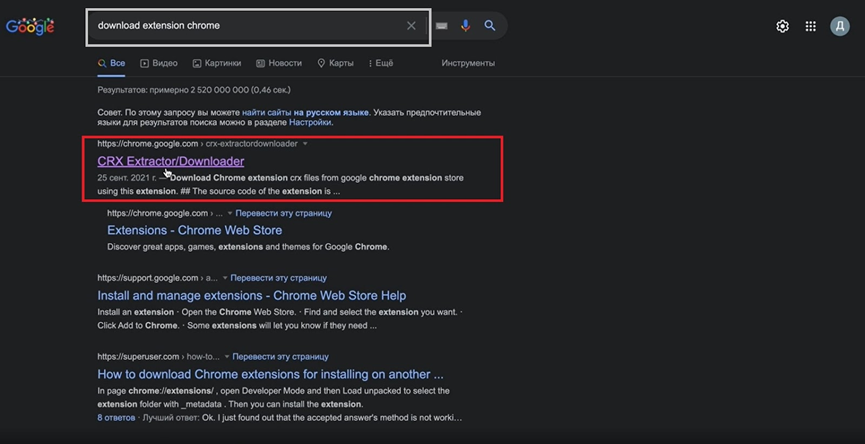Follow the 'найти сайты на русском языке' link
The width and height of the screenshot is (865, 444).
[x=305, y=113]
